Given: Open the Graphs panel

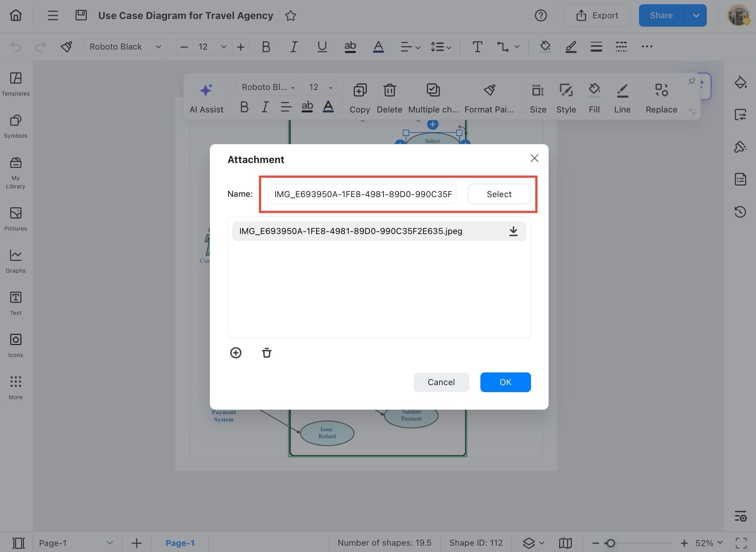Looking at the screenshot, I should tap(15, 261).
